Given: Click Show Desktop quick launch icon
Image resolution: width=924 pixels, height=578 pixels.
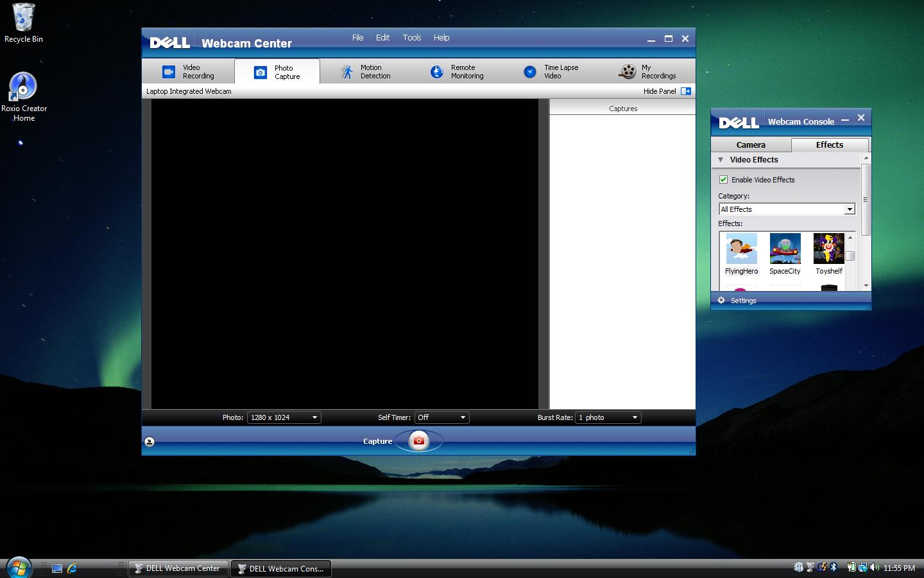Looking at the screenshot, I should pyautogui.click(x=57, y=568).
